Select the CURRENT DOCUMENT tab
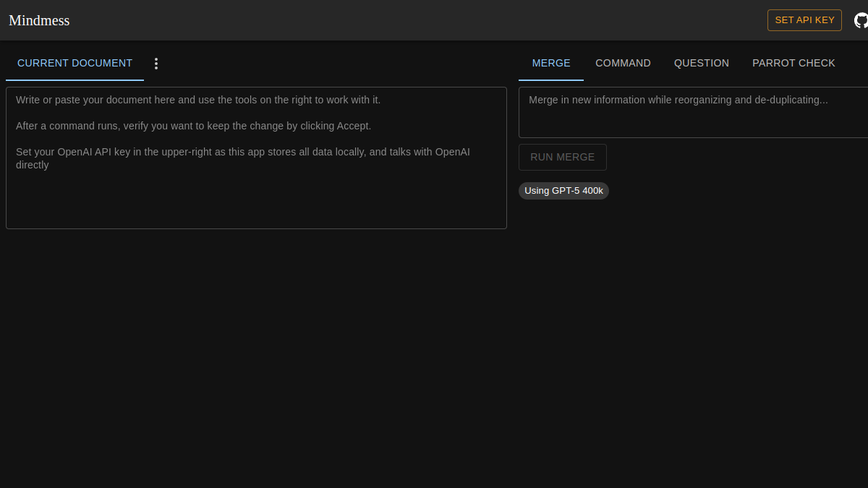The width and height of the screenshot is (868, 488). 75,64
